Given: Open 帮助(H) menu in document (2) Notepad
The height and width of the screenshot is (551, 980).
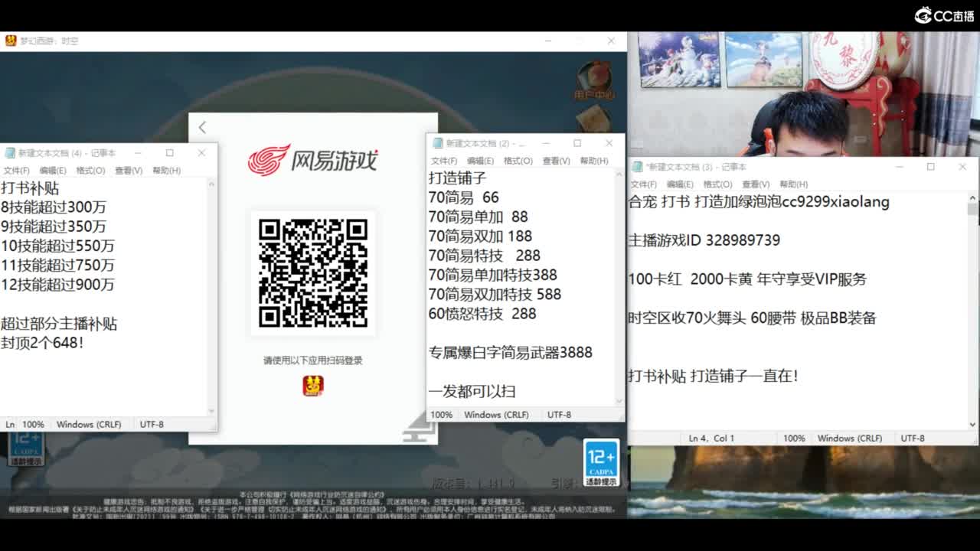Looking at the screenshot, I should click(x=594, y=161).
